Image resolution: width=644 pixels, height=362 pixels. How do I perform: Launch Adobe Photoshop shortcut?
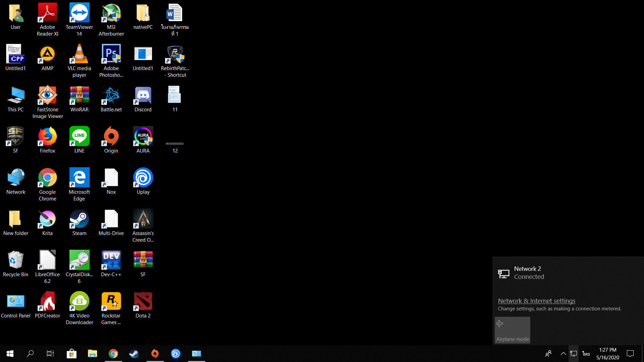(x=111, y=61)
